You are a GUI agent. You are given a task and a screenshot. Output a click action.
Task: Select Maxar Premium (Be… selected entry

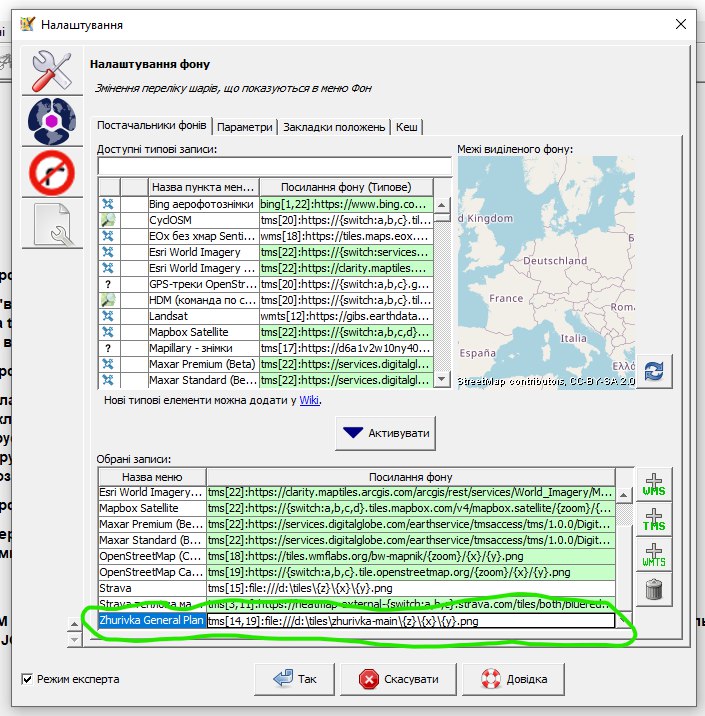pos(152,524)
